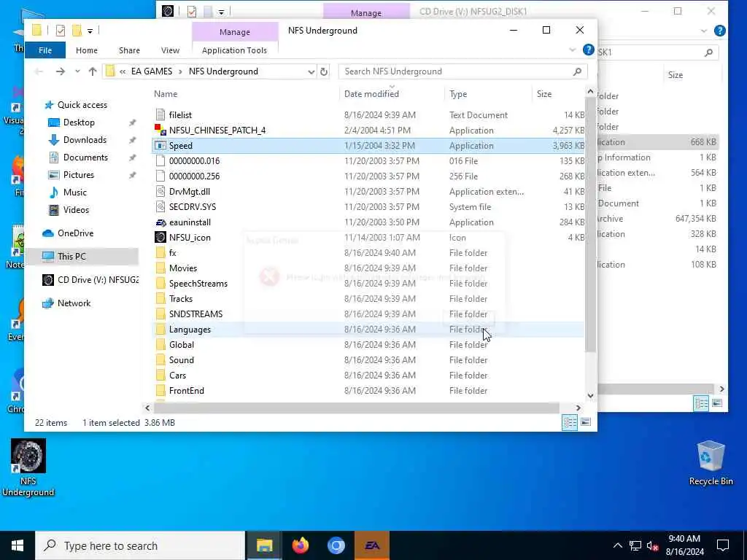Expand the ribbon with chevron arrow
This screenshot has width=747, height=560.
tap(572, 50)
